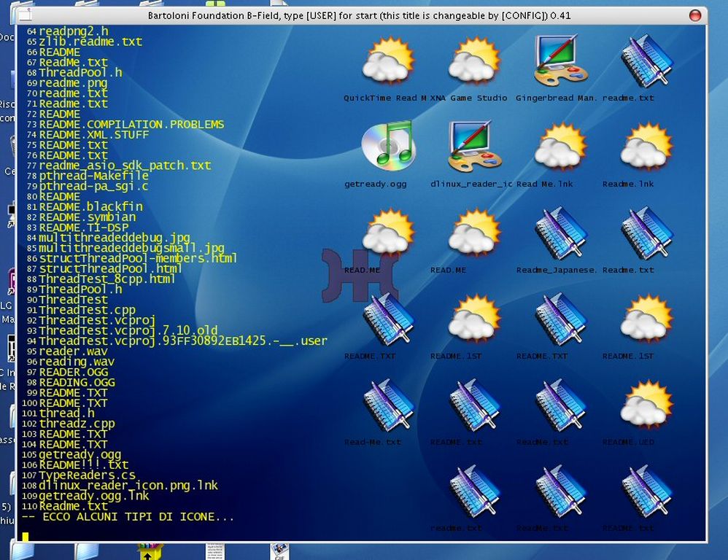Image resolution: width=728 pixels, height=560 pixels.
Task: Select the dlinux_reader_ic paint icon
Action: click(x=474, y=146)
